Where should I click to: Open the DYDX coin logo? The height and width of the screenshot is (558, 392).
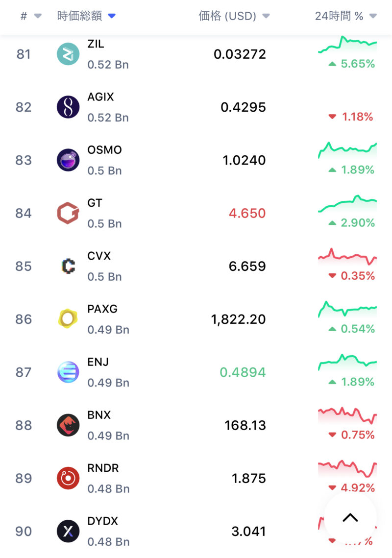68,531
